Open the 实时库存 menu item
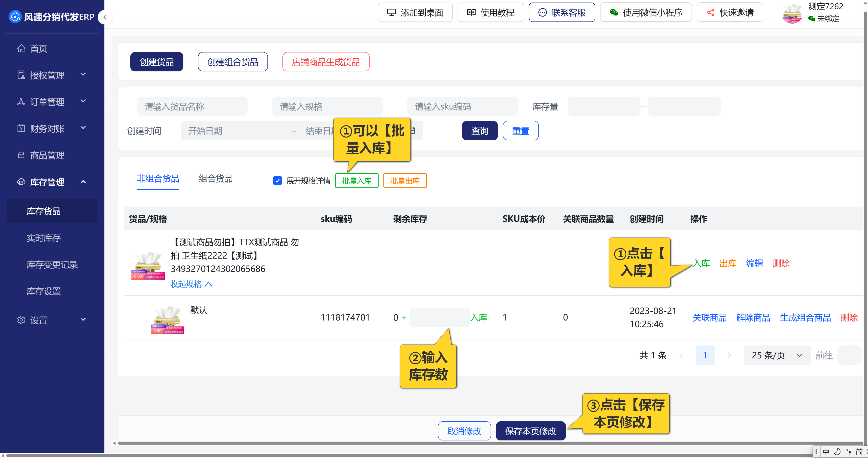The width and height of the screenshot is (868, 458). coord(43,238)
